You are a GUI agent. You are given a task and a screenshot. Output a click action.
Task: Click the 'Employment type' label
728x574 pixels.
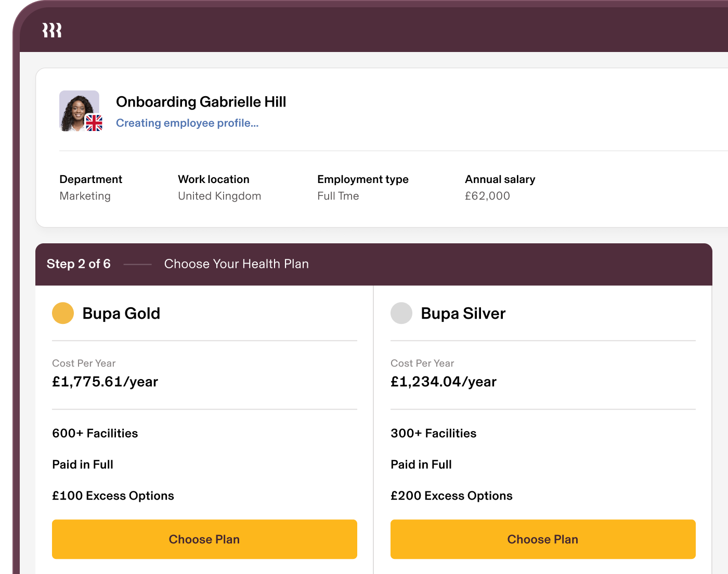(363, 179)
